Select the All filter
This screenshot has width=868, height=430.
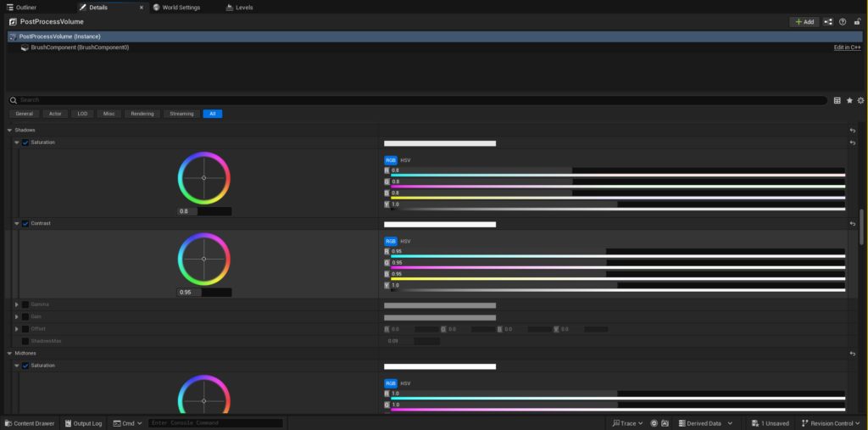click(x=213, y=114)
